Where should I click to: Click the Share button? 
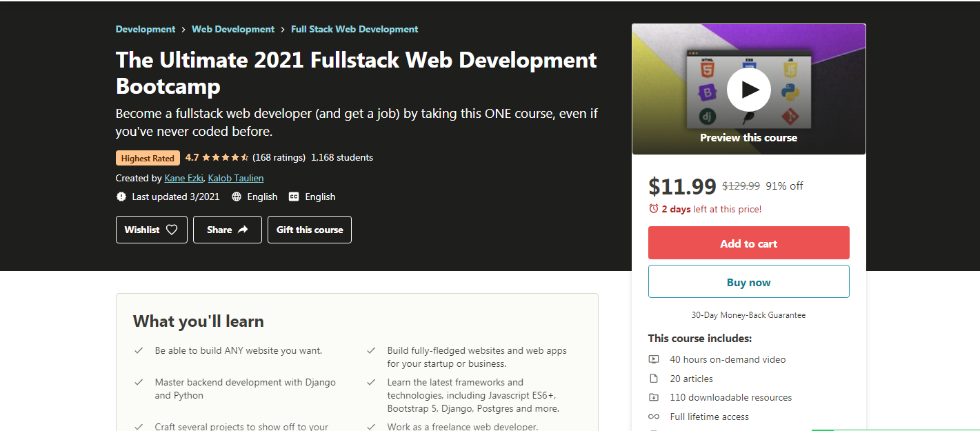click(x=228, y=230)
